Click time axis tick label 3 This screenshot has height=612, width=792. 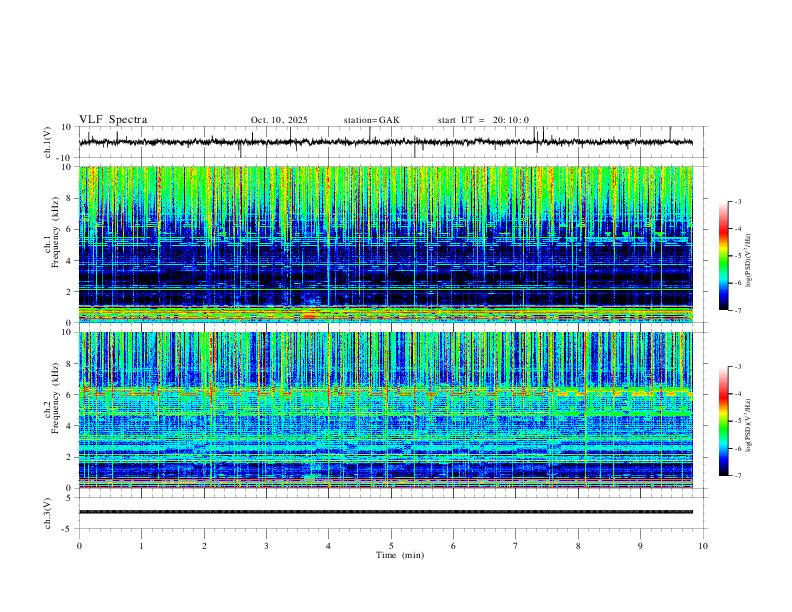pyautogui.click(x=266, y=546)
